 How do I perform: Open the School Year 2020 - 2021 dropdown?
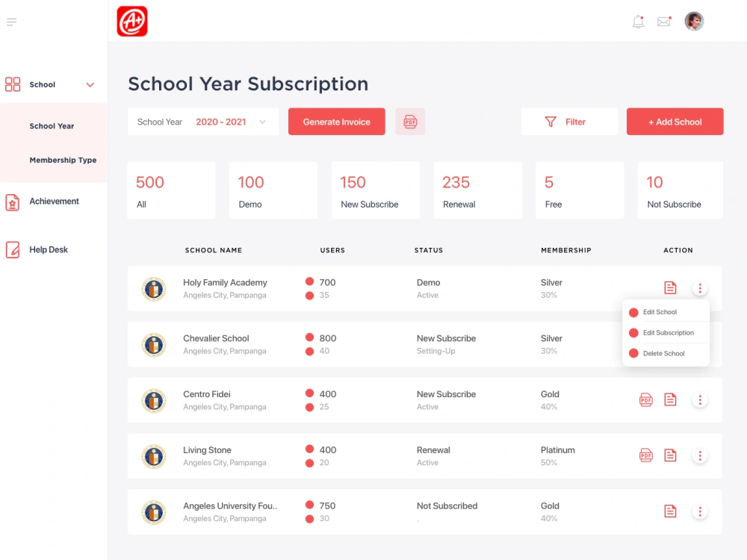point(203,122)
